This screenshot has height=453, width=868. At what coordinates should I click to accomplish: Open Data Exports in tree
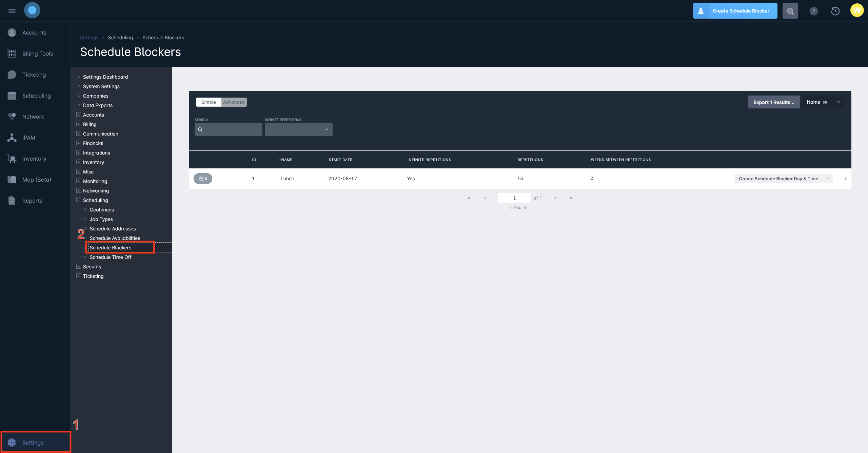coord(98,105)
